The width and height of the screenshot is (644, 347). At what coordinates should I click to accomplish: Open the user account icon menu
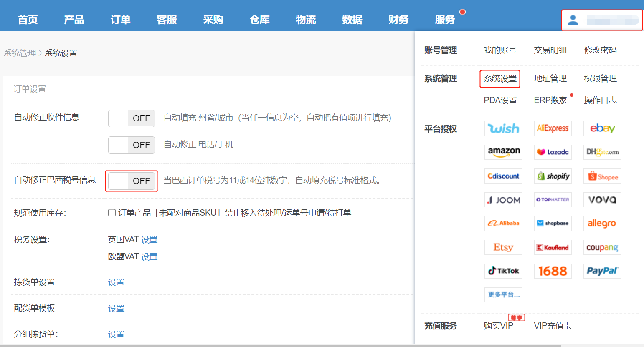[573, 20]
